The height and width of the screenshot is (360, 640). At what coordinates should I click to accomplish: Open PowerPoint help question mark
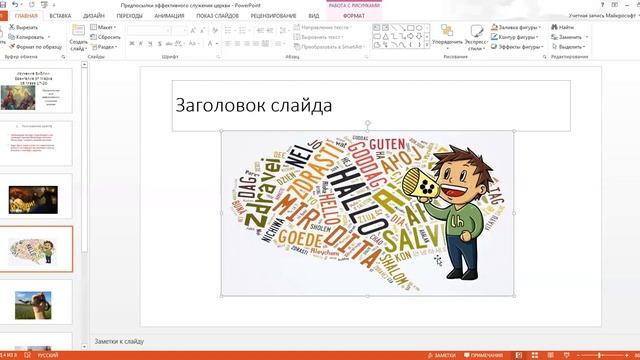[602, 4]
